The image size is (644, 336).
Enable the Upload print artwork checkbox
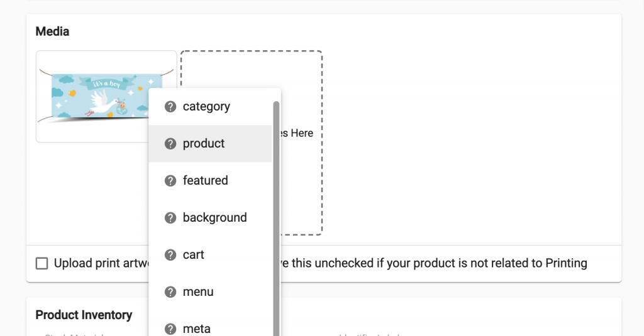click(42, 263)
